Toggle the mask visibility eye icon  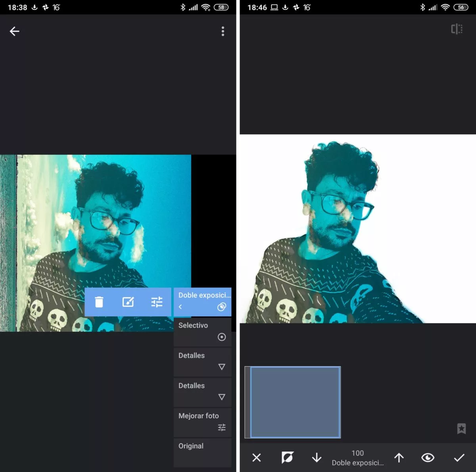coord(428,458)
